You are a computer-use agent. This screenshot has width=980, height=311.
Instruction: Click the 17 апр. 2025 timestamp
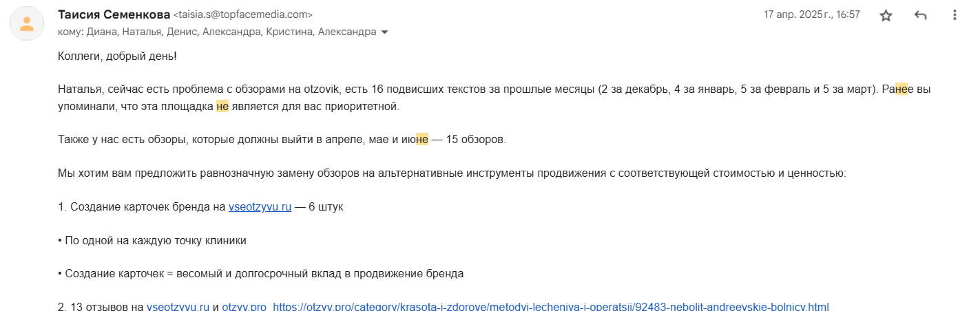click(x=812, y=14)
